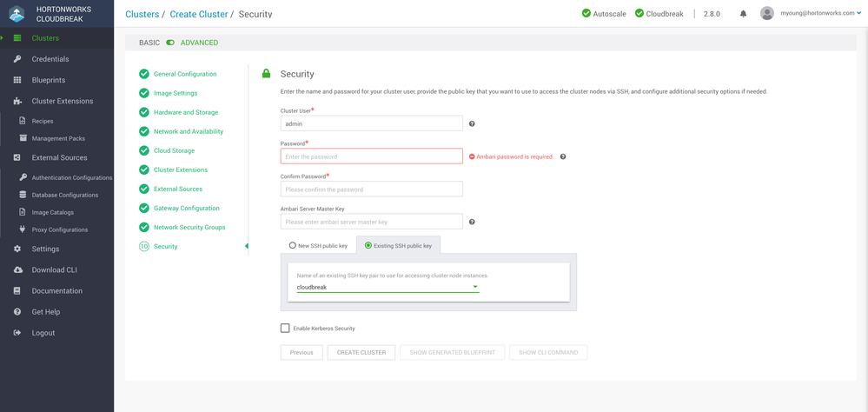The image size is (868, 412).
Task: Click the Logout arrow icon
Action: (17, 334)
